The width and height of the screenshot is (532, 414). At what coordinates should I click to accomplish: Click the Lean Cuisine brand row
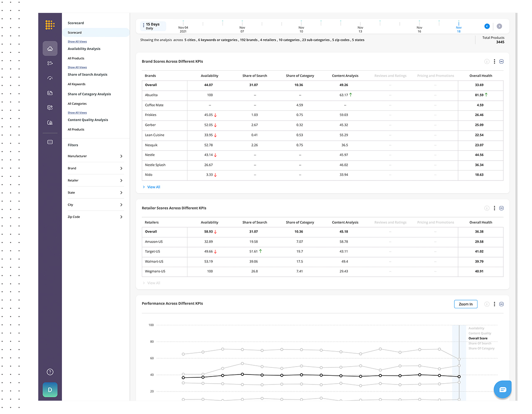pos(323,135)
